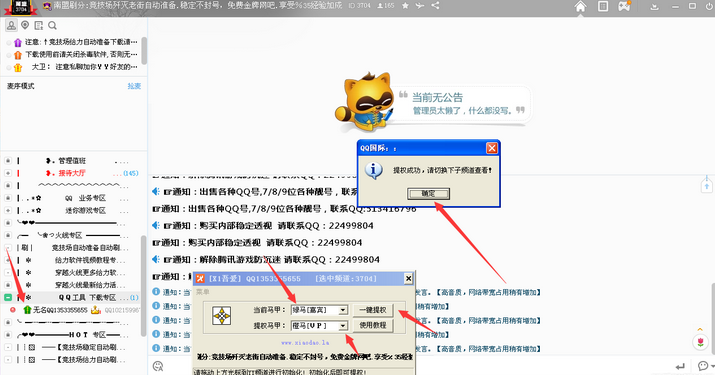Click the emoji icon in the chat input bar

pos(158,366)
